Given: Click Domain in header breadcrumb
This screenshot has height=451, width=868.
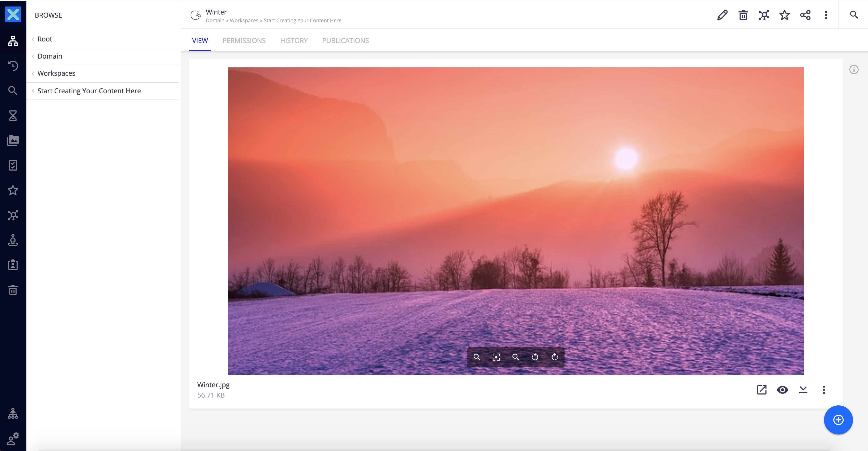Looking at the screenshot, I should 215,20.
